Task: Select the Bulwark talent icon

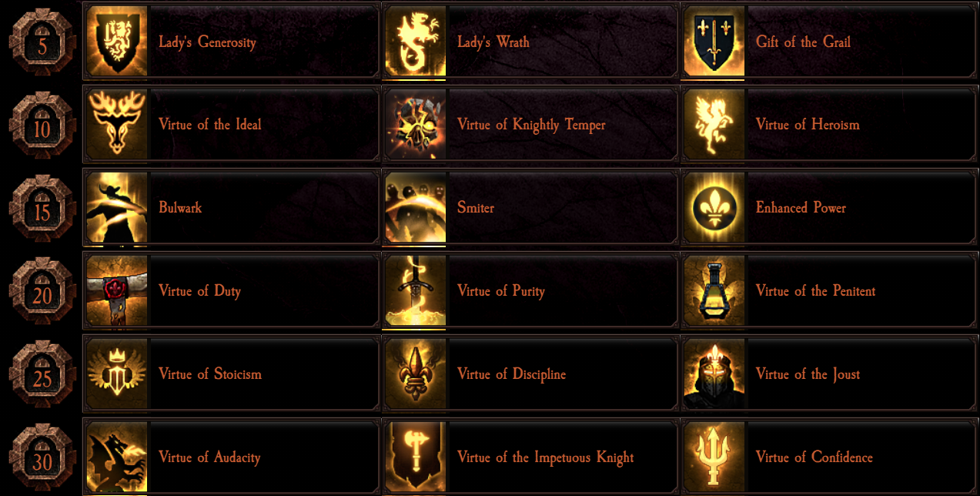Action: (x=117, y=208)
